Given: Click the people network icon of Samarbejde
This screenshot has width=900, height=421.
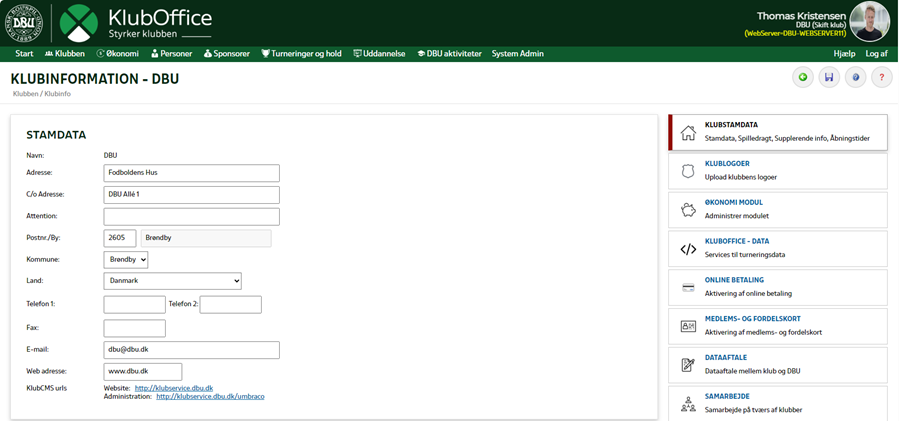Looking at the screenshot, I should (x=688, y=404).
